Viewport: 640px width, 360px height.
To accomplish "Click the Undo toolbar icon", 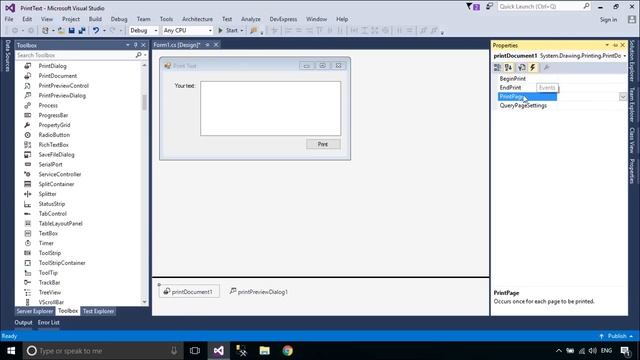I will point(96,31).
